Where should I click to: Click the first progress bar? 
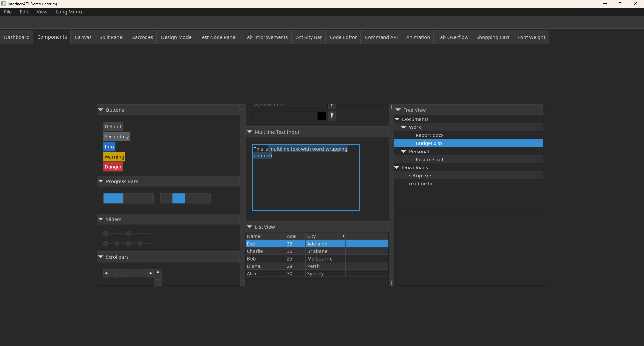[x=128, y=198]
